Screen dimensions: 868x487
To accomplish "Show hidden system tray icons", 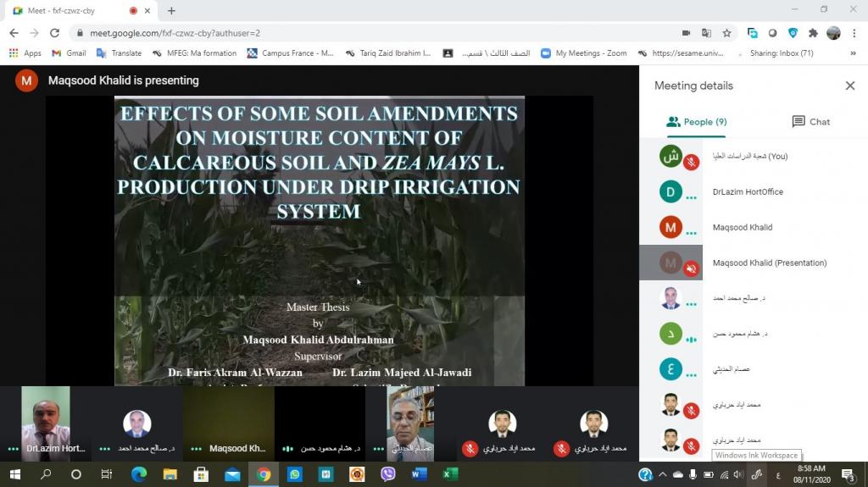I will point(662,474).
